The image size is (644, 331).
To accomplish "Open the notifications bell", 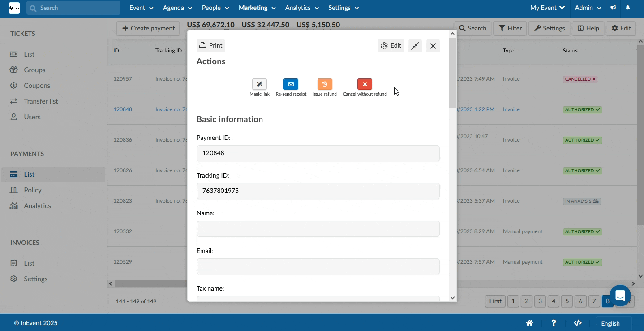I will tap(628, 8).
